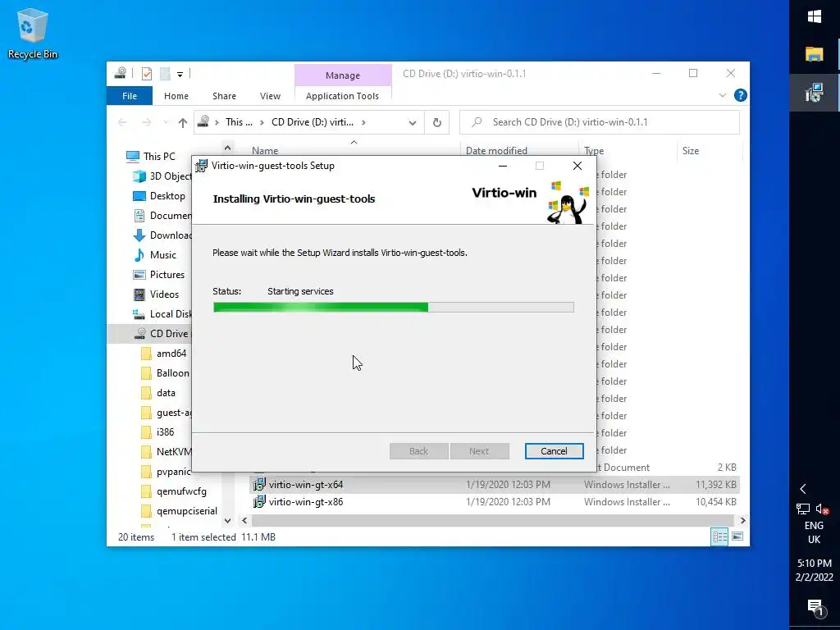The width and height of the screenshot is (840, 630).
Task: Select Music in navigation pane
Action: (x=155, y=255)
